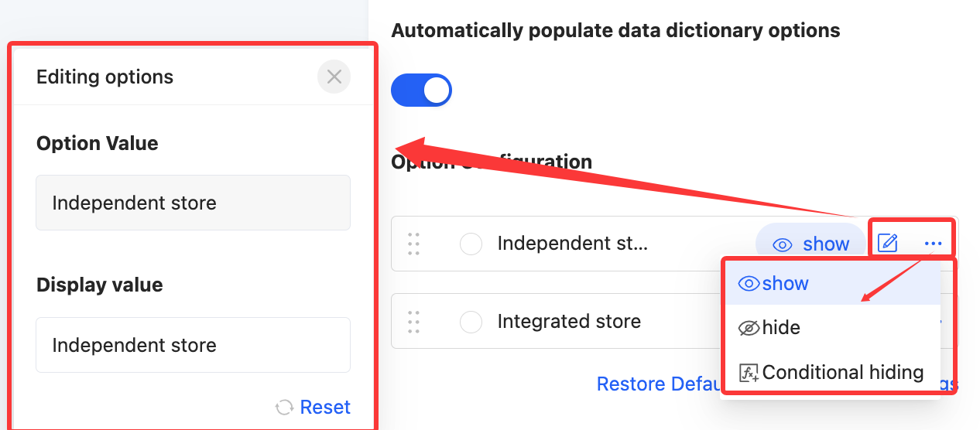Click the Reset link text
This screenshot has width=980, height=430.
[325, 408]
